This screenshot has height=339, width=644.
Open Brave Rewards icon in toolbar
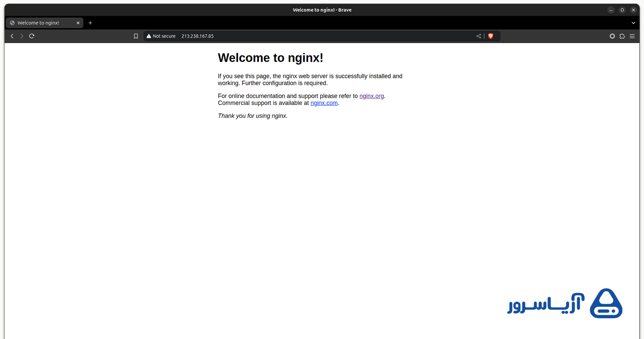(x=612, y=36)
